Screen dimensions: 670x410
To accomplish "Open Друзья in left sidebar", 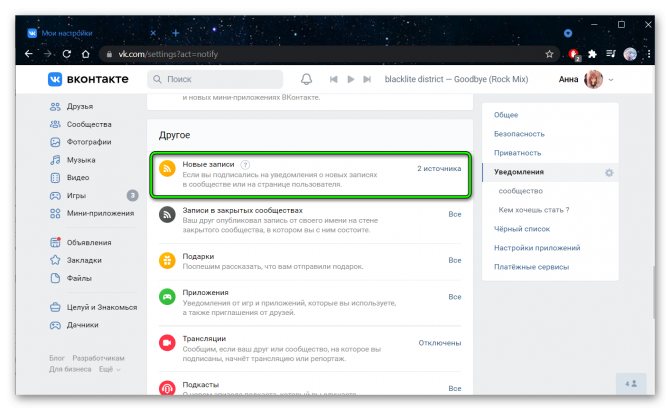I will (79, 106).
